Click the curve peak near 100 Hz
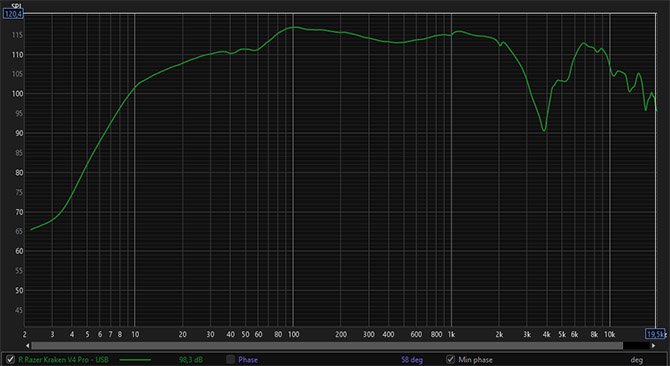 tap(293, 27)
